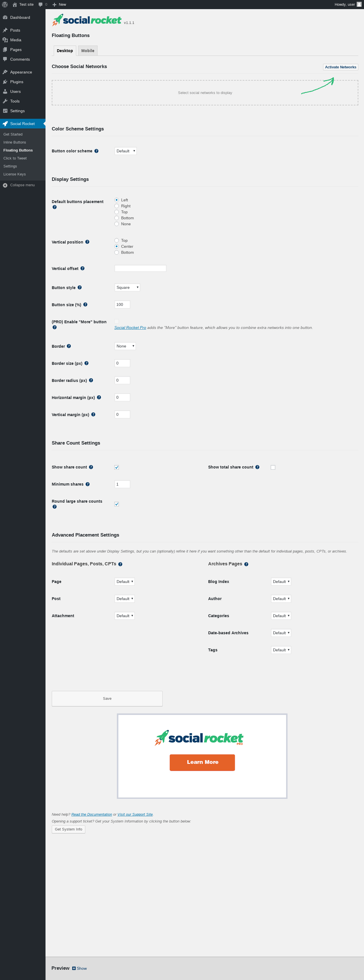Viewport: 364px width, 980px height.
Task: Click the orange Learn More button
Action: tap(202, 762)
